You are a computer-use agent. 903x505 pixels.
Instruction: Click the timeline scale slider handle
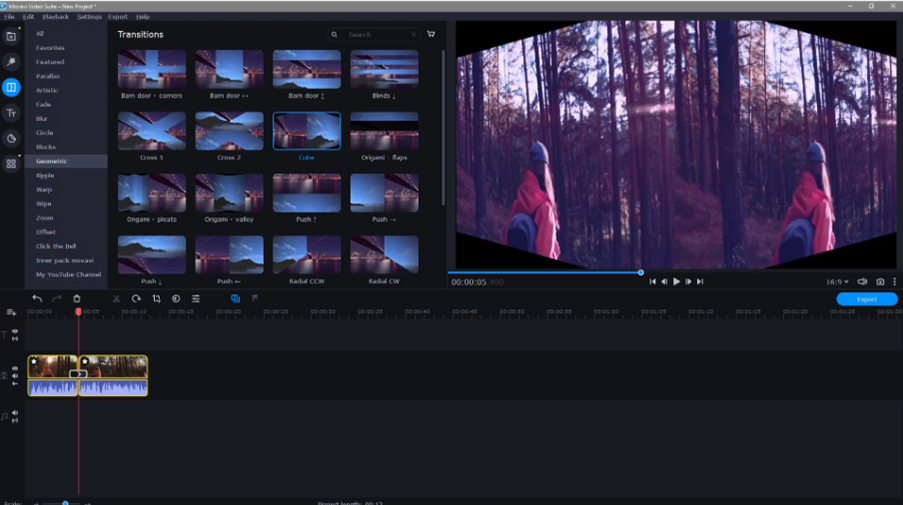(65, 503)
